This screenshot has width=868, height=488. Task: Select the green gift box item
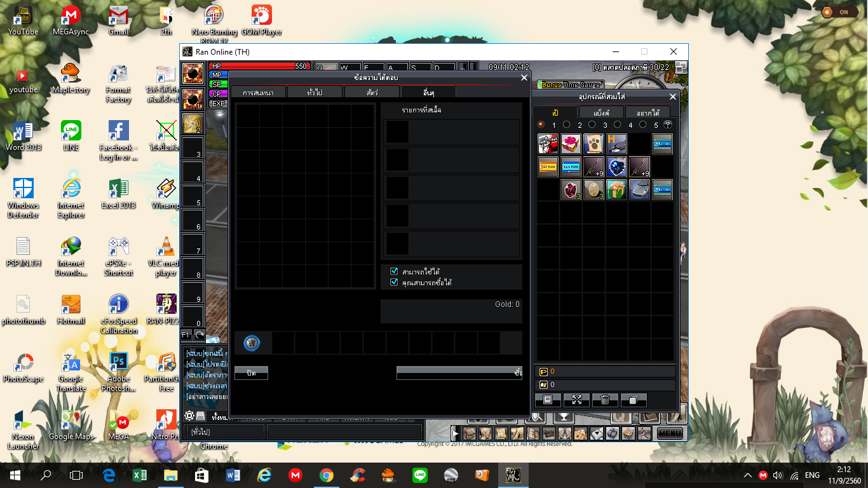click(x=616, y=190)
